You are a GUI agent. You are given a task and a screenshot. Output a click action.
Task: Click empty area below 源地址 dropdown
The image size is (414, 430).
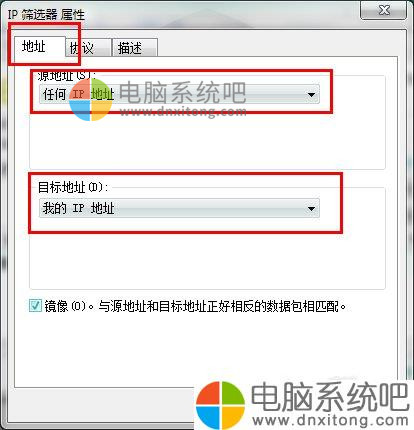(x=207, y=140)
